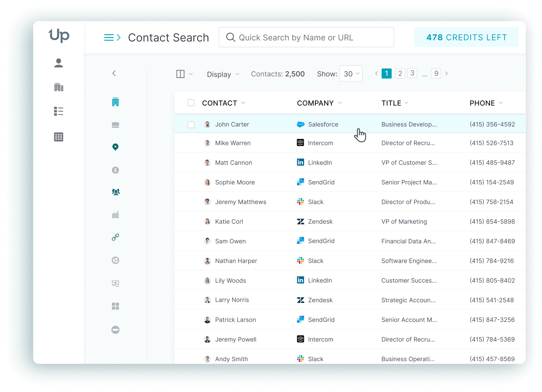
Task: Check the box next to John Carter
Action: [191, 125]
